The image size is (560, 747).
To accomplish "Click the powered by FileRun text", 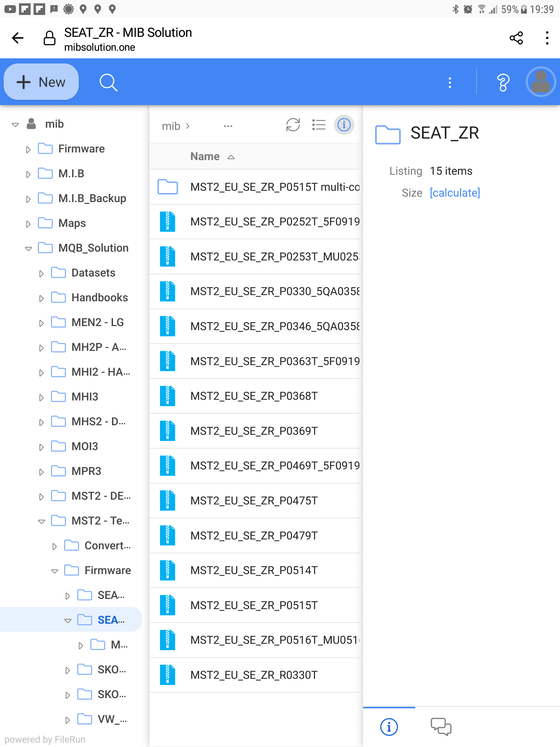I will click(45, 739).
